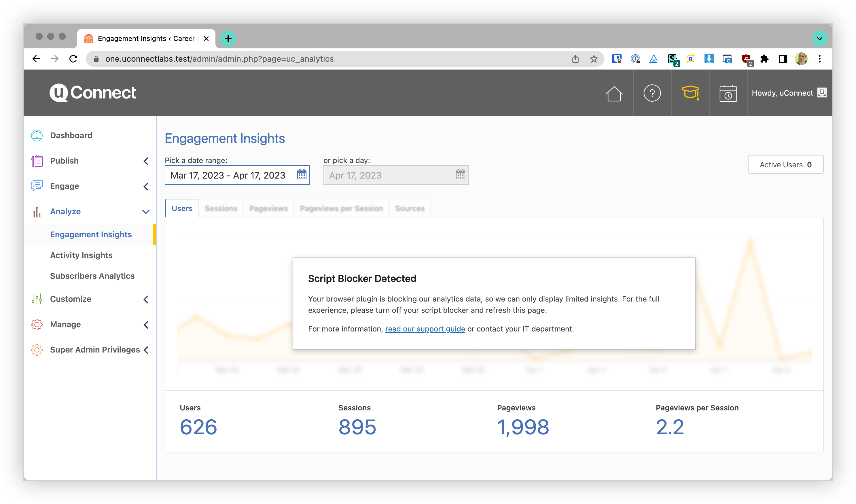Open the calendar clock icon in header

(728, 93)
